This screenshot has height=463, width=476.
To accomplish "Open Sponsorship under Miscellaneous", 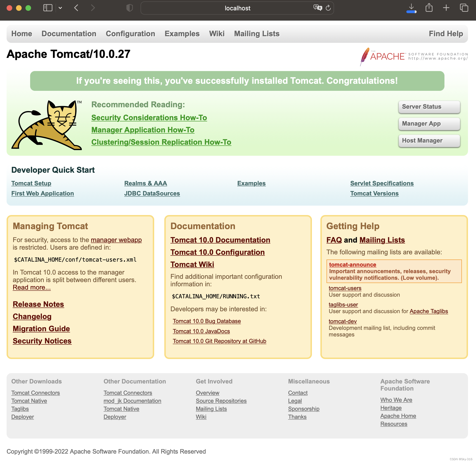I will pyautogui.click(x=303, y=409).
